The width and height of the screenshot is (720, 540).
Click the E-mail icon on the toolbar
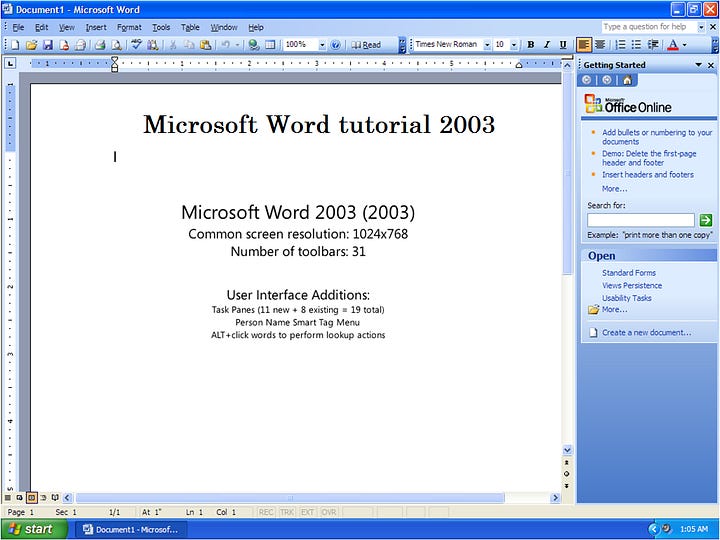pyautogui.click(x=80, y=45)
